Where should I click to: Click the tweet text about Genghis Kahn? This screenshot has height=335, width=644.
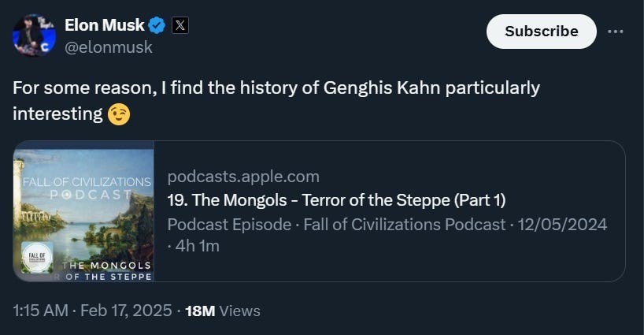pos(276,101)
